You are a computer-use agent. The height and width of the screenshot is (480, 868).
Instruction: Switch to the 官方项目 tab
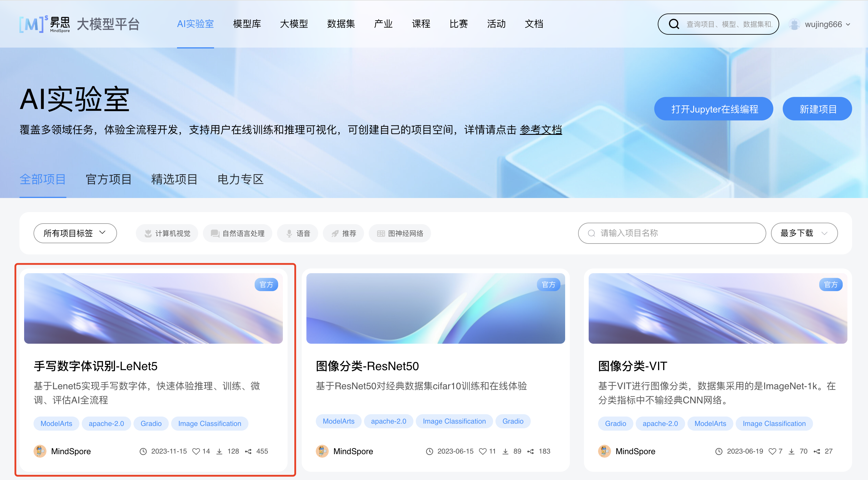pyautogui.click(x=108, y=179)
